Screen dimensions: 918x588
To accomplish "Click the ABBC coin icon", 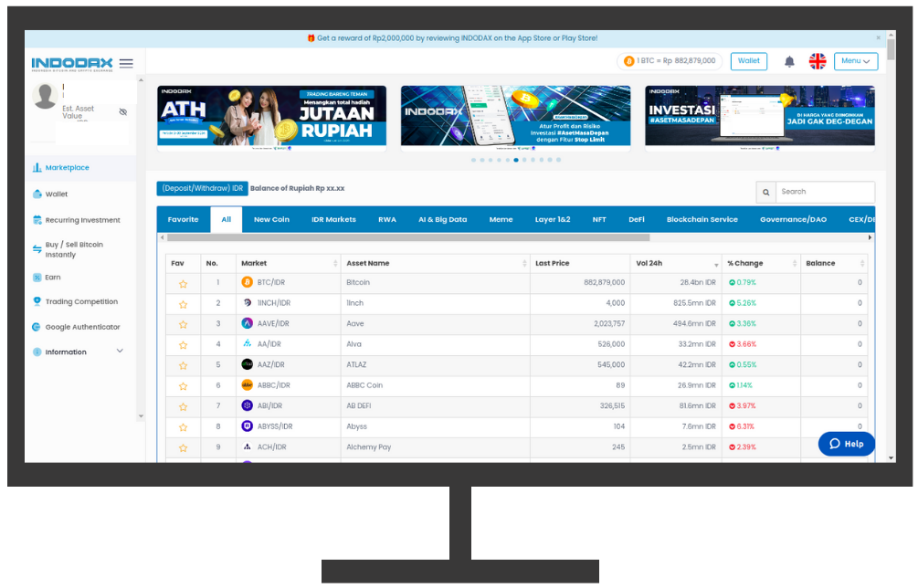I will (247, 385).
